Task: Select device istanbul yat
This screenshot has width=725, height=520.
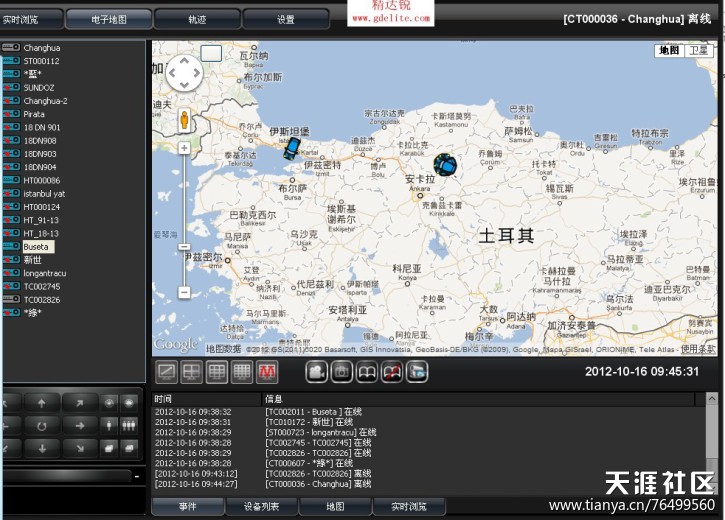Action: [x=44, y=194]
